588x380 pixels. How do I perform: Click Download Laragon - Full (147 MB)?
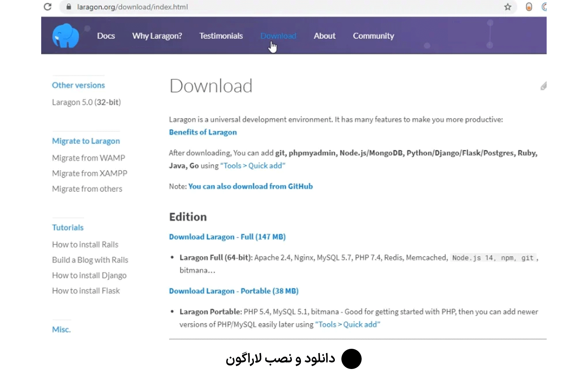(x=227, y=237)
